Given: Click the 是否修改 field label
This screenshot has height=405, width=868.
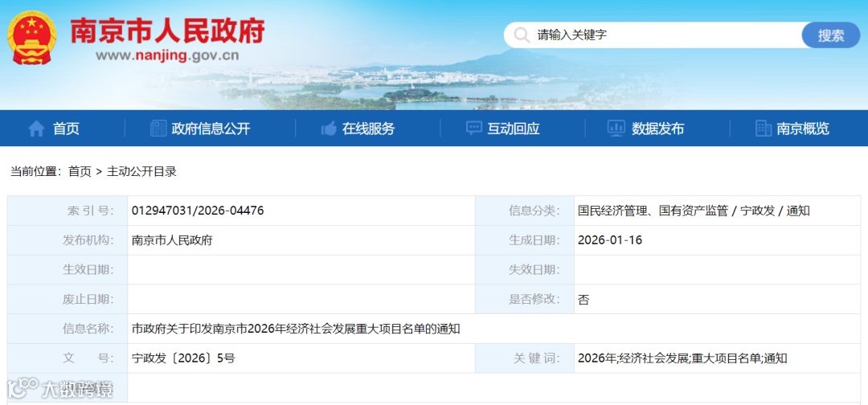Looking at the screenshot, I should point(534,299).
